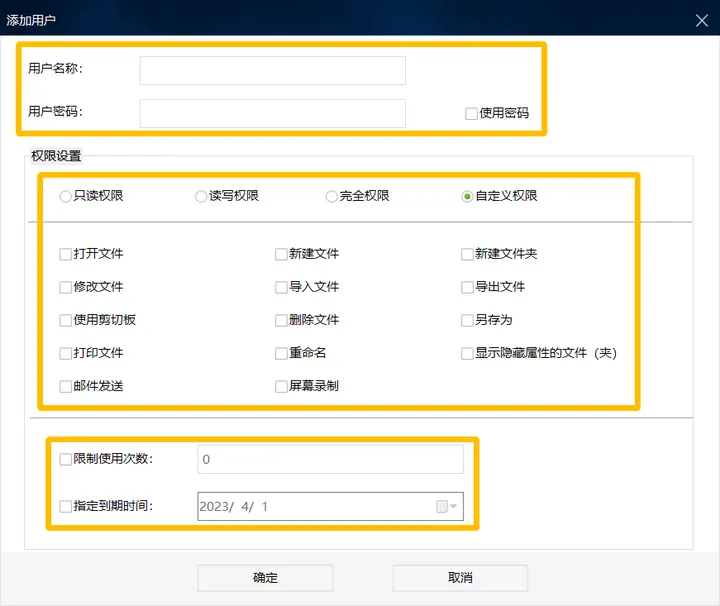Click the usage count field showing 0
720x606 pixels.
(331, 459)
